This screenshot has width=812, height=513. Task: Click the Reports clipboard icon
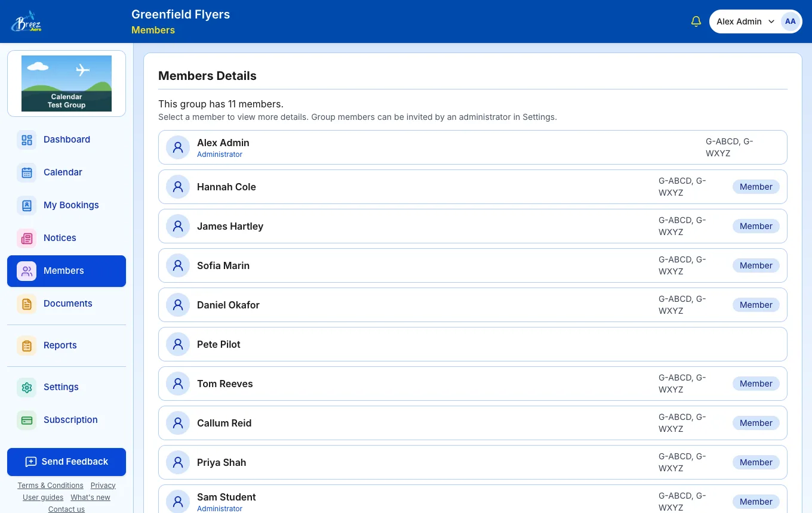pos(27,345)
